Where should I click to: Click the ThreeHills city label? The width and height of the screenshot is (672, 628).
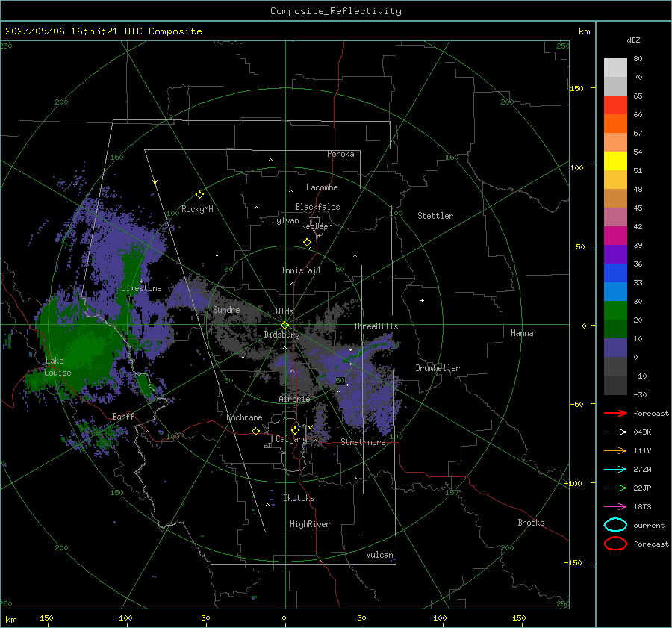click(376, 326)
